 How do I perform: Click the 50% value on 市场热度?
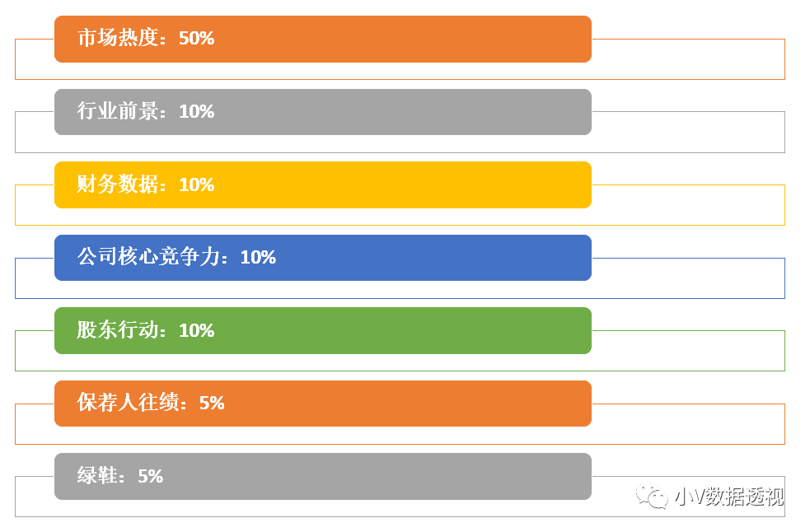[x=196, y=39]
